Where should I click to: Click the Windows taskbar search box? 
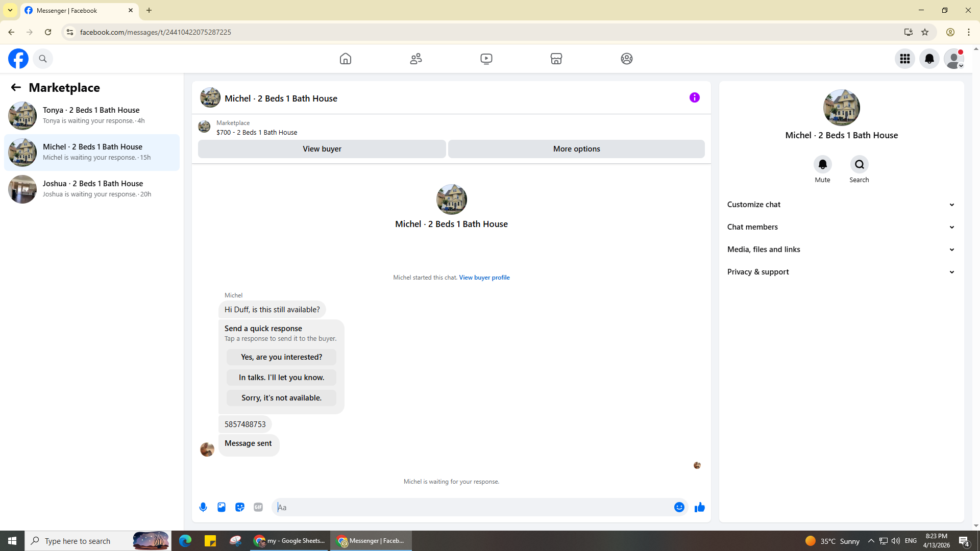coord(98,541)
